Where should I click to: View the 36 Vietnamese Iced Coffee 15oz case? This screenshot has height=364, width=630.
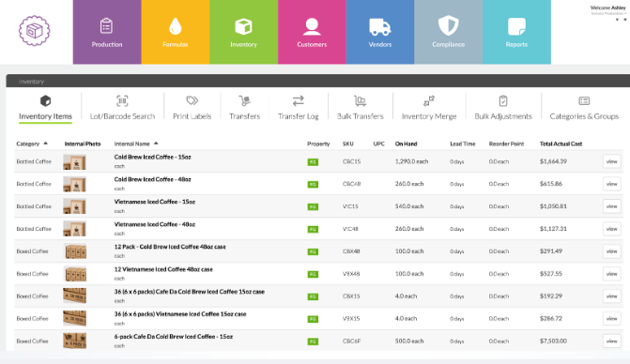point(611,319)
